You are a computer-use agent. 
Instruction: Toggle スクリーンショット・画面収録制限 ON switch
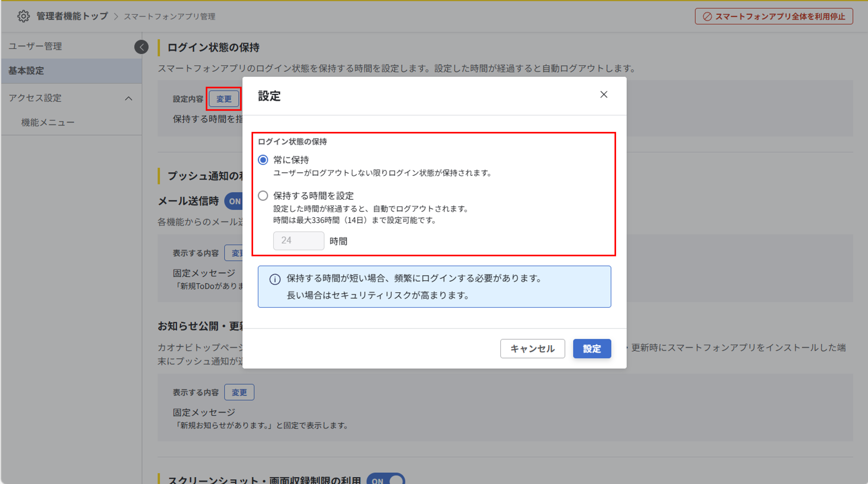pyautogui.click(x=385, y=479)
